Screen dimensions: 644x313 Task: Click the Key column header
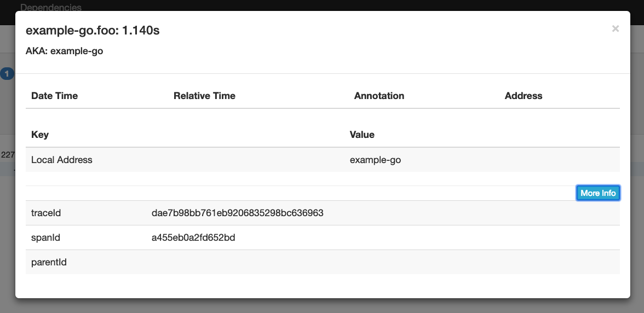coord(40,135)
